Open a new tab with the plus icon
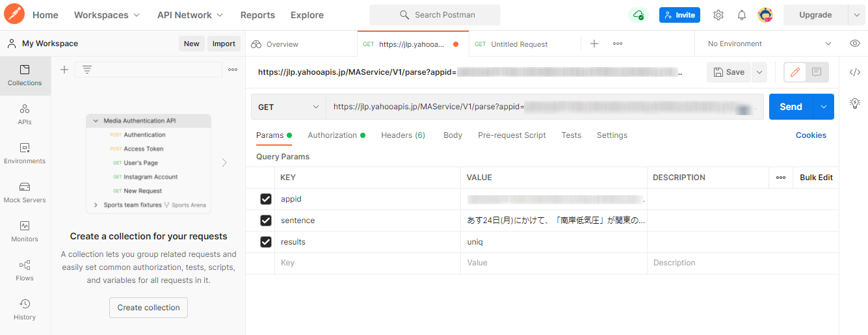The width and height of the screenshot is (868, 335). tap(594, 44)
